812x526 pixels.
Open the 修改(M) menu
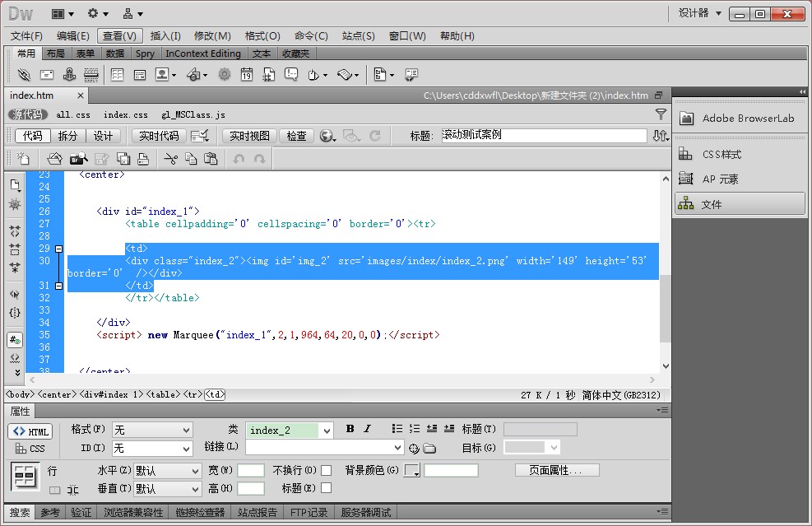212,35
